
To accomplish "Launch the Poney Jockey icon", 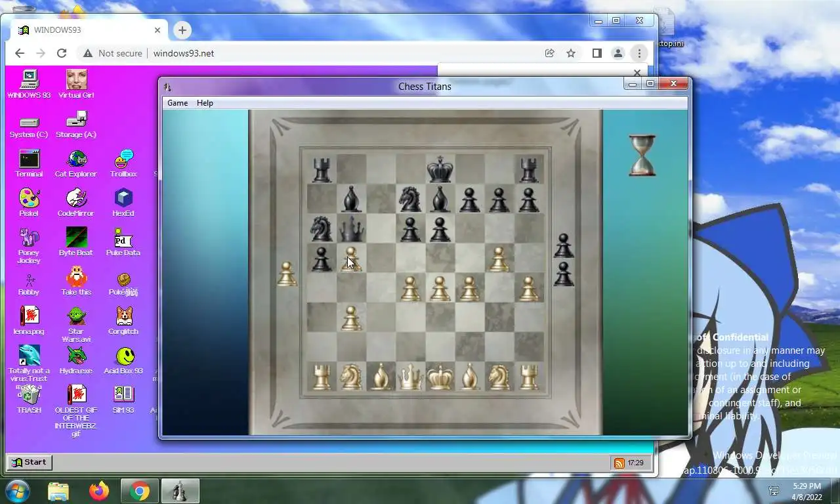I will (x=29, y=246).
